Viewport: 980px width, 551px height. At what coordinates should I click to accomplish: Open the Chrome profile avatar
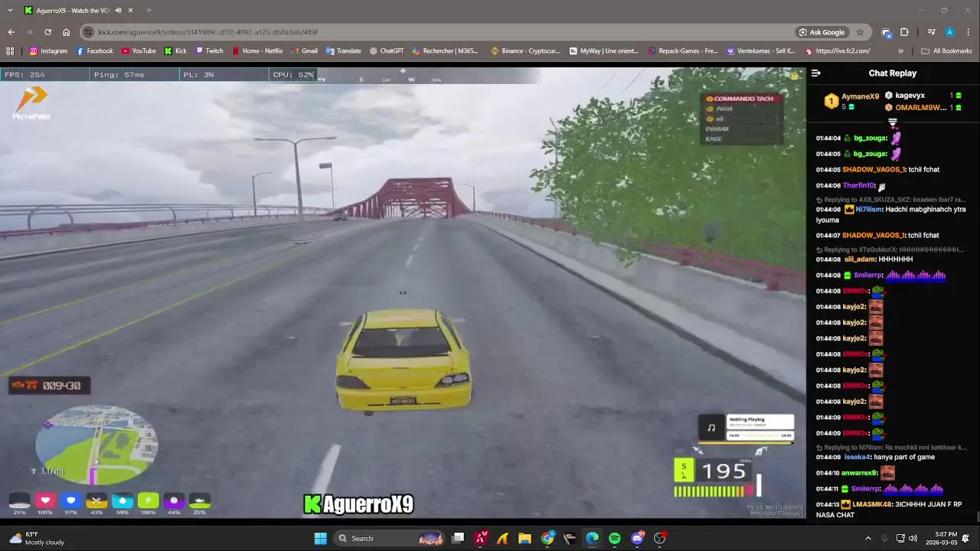[950, 32]
